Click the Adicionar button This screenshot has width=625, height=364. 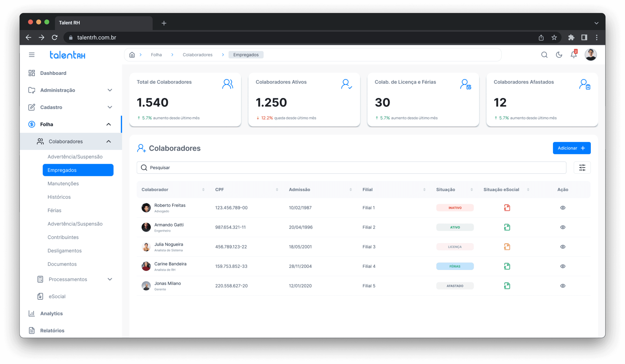(x=571, y=148)
